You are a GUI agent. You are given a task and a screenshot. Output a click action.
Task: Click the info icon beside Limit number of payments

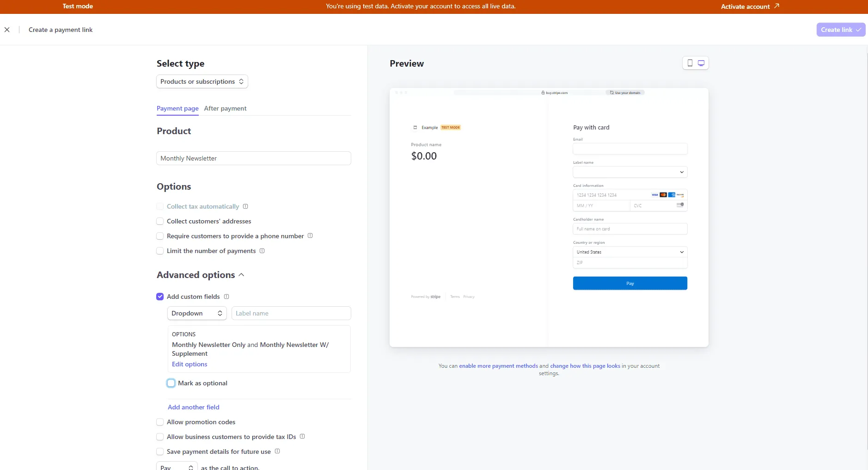point(262,251)
